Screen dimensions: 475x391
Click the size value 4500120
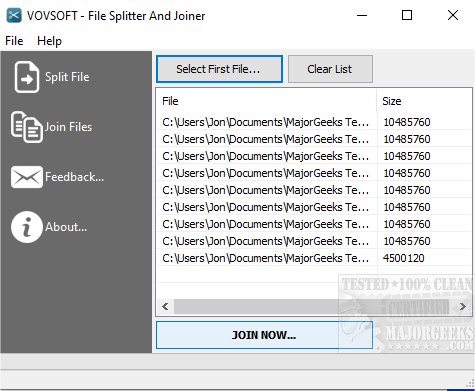[404, 258]
